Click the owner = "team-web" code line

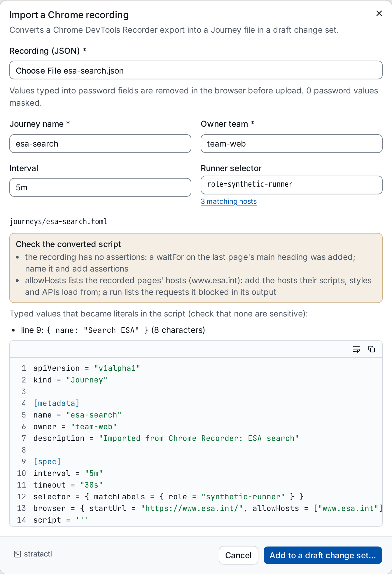point(75,427)
